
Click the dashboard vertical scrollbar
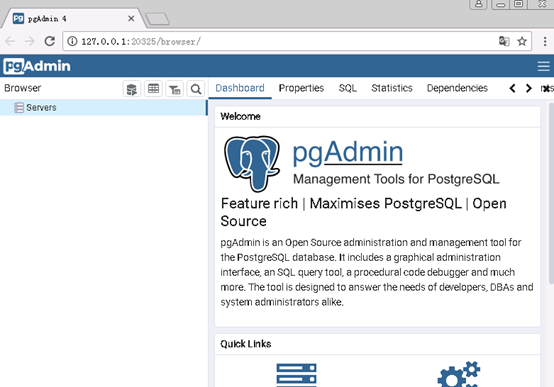551,193
